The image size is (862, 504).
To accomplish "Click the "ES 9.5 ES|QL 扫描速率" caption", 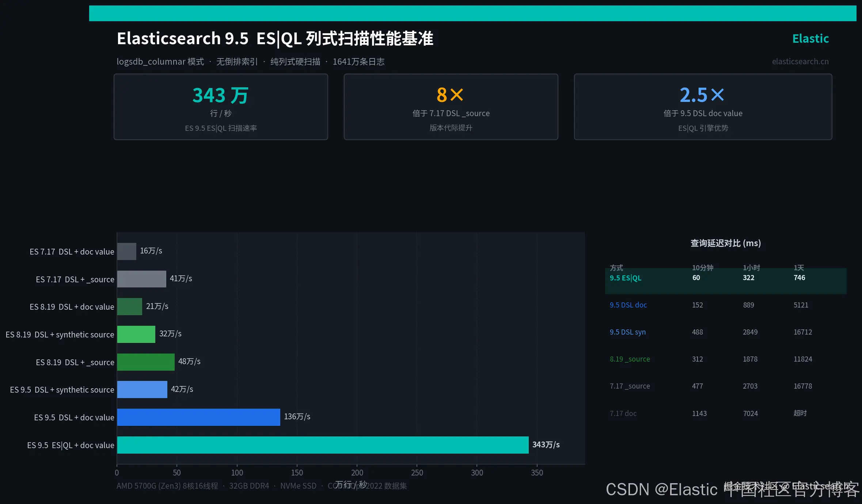I will point(221,128).
